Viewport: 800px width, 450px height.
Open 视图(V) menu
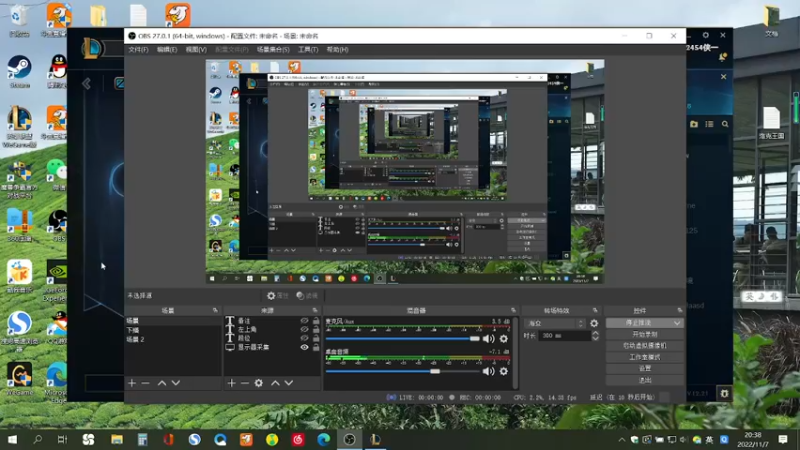coord(196,49)
